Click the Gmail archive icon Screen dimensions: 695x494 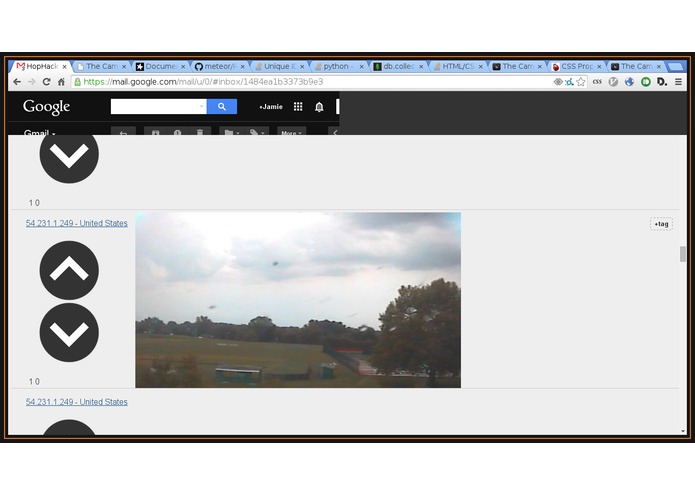155,132
